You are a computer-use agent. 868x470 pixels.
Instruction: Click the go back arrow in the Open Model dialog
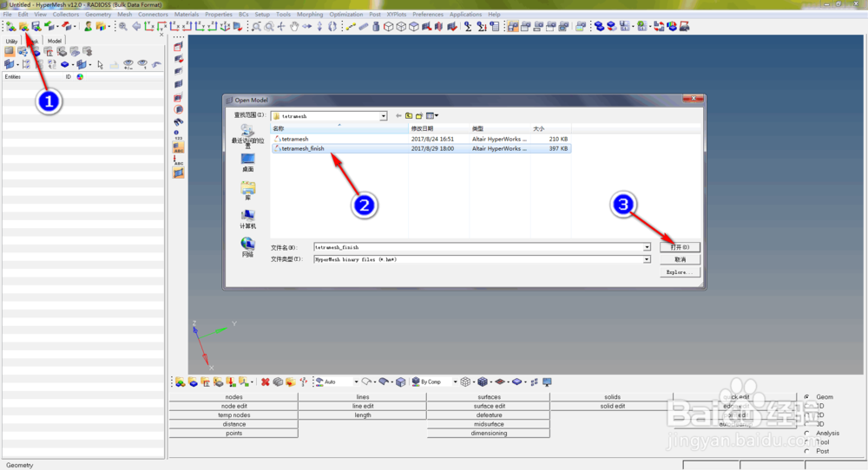point(398,115)
